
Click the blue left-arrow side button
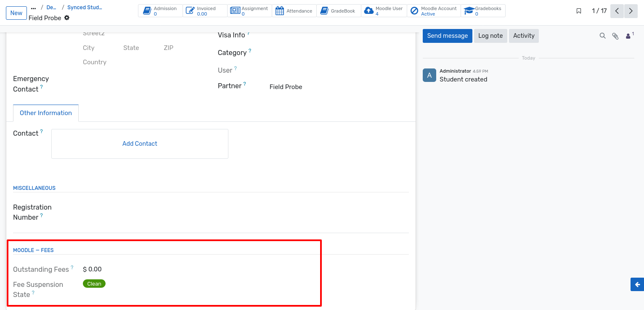pos(637,284)
